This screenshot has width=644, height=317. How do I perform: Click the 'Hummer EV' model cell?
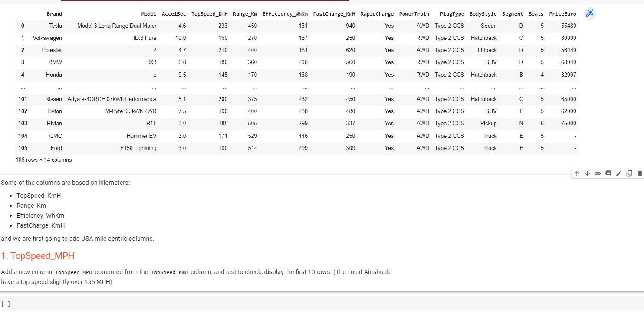[141, 136]
